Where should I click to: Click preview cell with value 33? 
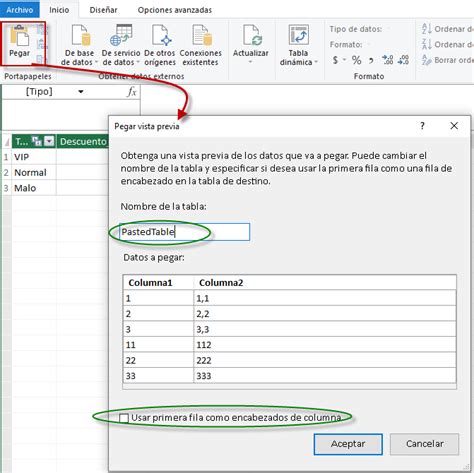(158, 376)
